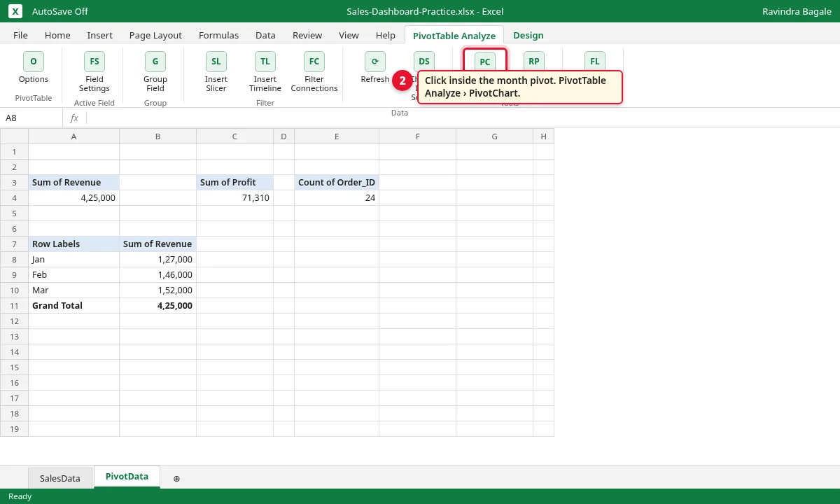The image size is (840, 504).
Task: Select the PivotData sheet tab
Action: click(127, 477)
